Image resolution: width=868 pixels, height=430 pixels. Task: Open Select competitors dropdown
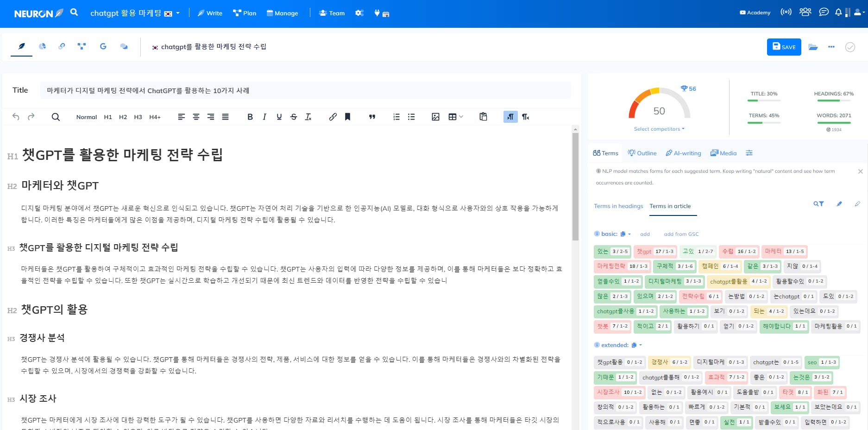[x=659, y=129]
